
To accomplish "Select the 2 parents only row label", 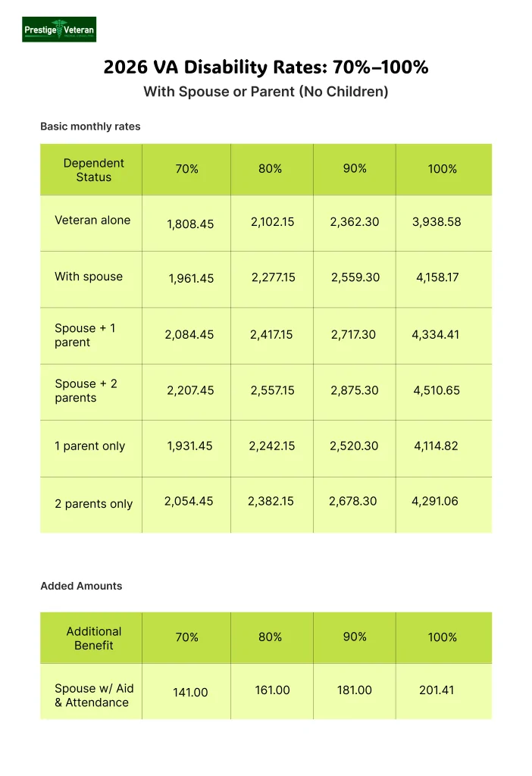I will point(93,503).
